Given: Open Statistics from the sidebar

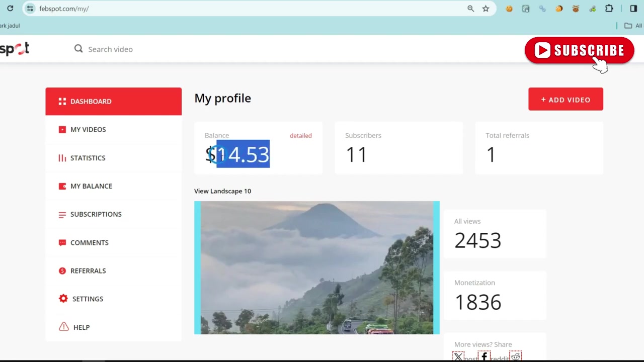Looking at the screenshot, I should coord(113,158).
